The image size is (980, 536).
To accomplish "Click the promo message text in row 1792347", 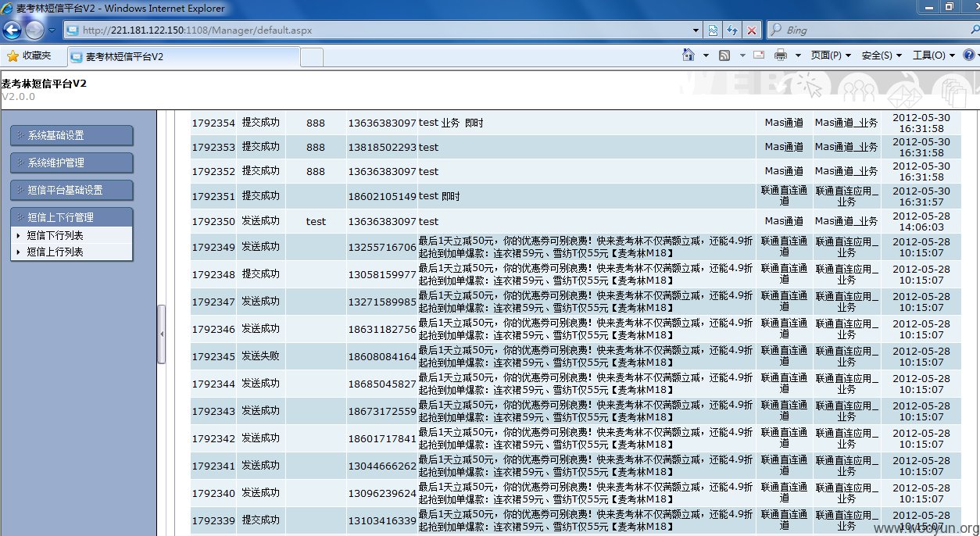I will coord(586,302).
